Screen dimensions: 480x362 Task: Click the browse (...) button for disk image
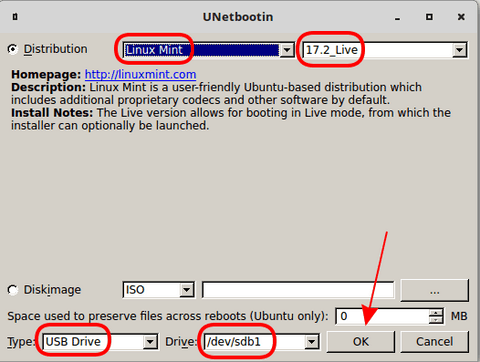point(434,290)
